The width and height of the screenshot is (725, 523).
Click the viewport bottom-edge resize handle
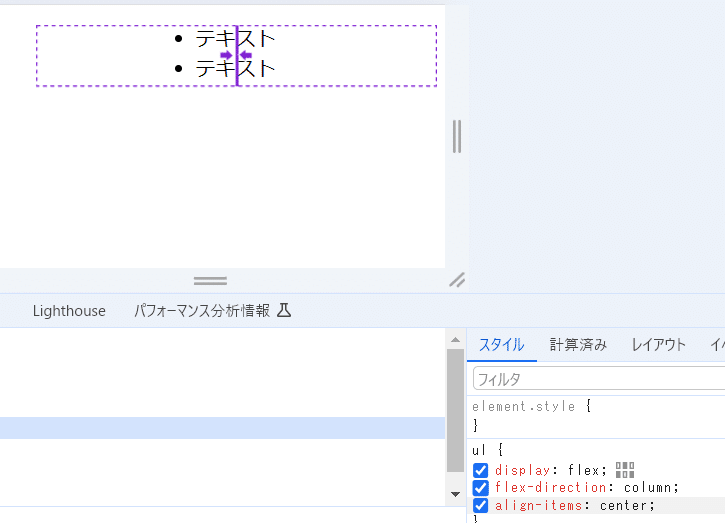coord(210,281)
